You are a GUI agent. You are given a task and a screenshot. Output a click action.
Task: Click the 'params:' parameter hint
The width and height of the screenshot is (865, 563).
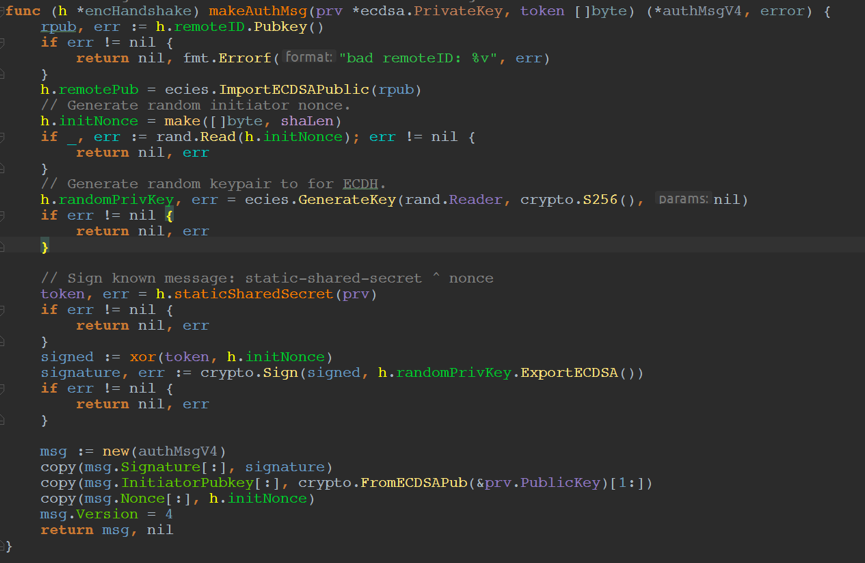click(683, 199)
